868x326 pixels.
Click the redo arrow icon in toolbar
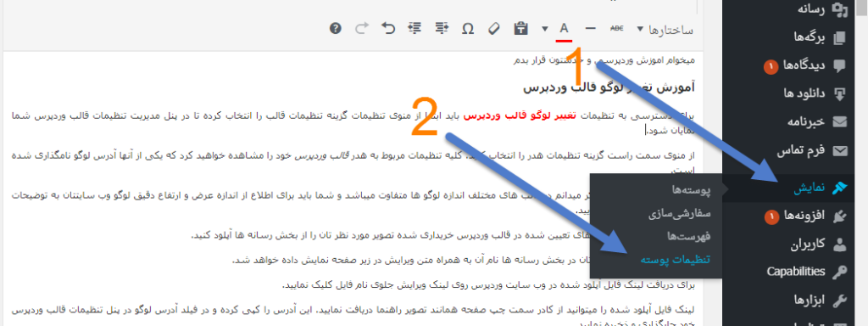coord(362,28)
